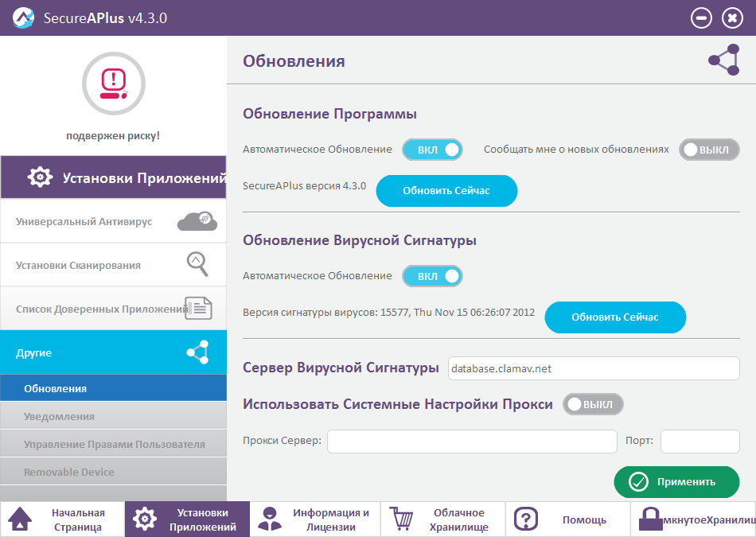Open Управление Правами Пользователя item
Screen dimensions: 756x537
(x=113, y=444)
